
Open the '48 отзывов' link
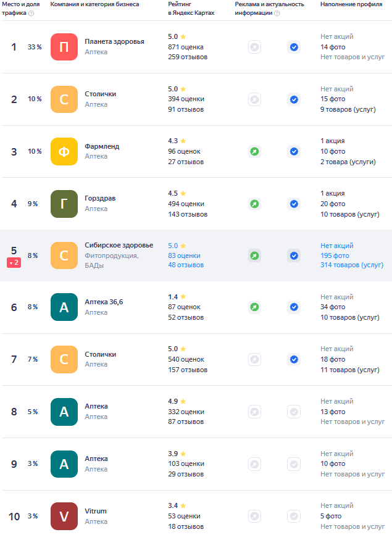(186, 265)
